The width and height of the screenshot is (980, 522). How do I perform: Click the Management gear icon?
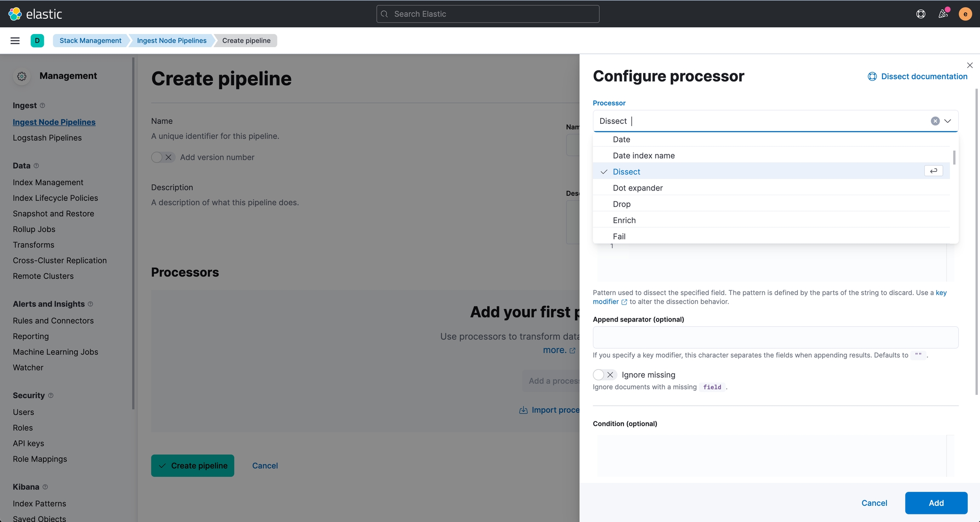click(x=22, y=76)
